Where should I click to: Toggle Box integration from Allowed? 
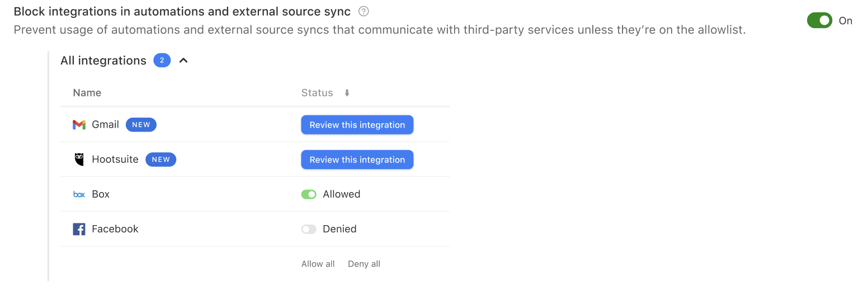point(309,194)
